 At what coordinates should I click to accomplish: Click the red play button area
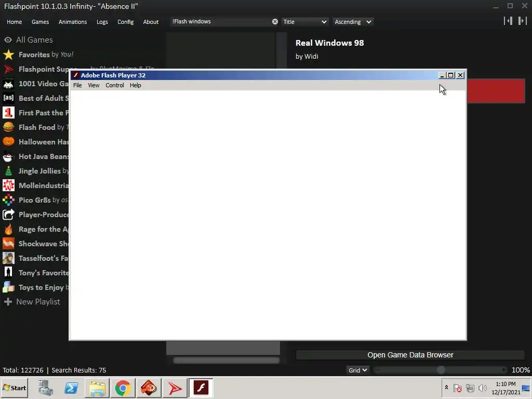[496, 91]
